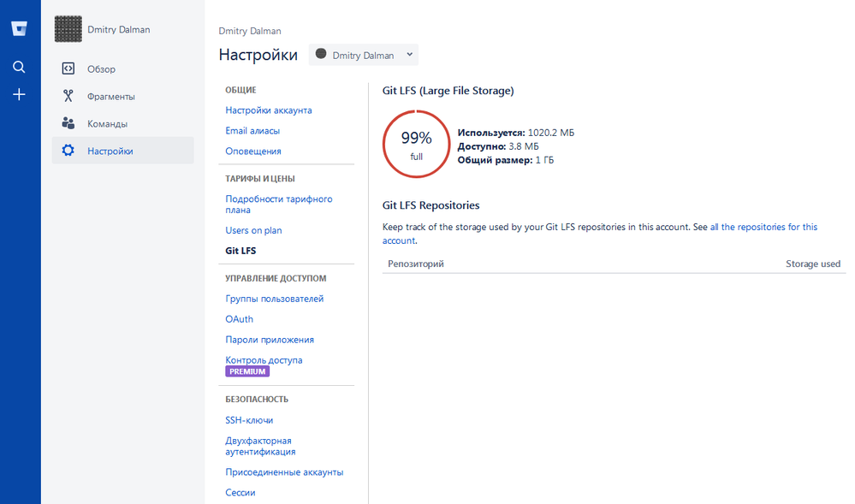The width and height of the screenshot is (855, 504).
Task: Open Email алиасы link
Action: click(252, 131)
